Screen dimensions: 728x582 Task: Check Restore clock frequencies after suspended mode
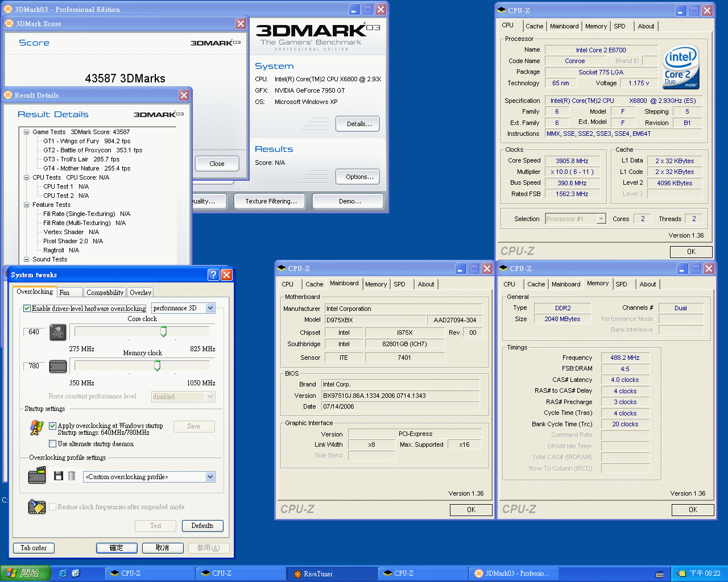[x=52, y=507]
